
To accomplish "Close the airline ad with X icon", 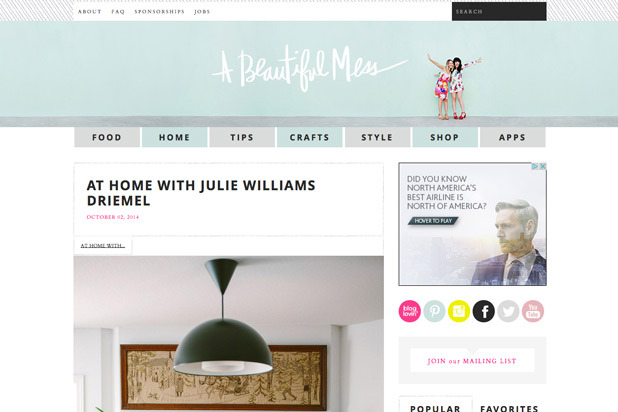I will (x=543, y=166).
